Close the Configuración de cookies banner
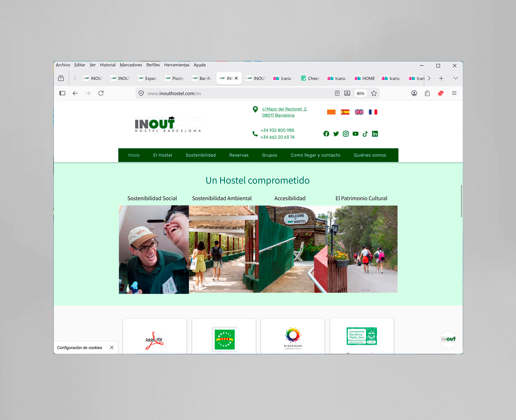Image resolution: width=516 pixels, height=420 pixels. [112, 347]
